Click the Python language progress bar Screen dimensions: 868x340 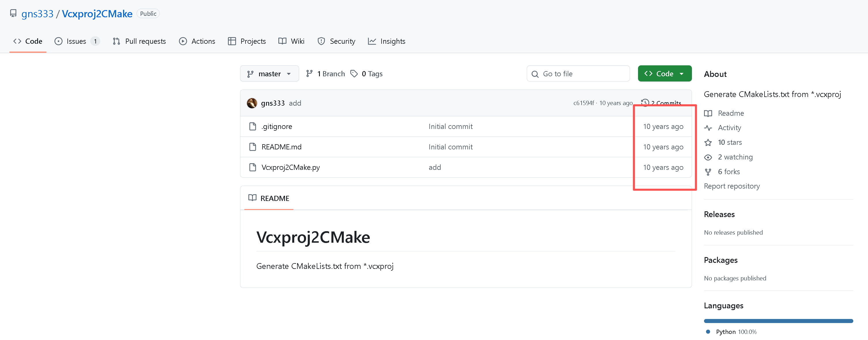(778, 321)
